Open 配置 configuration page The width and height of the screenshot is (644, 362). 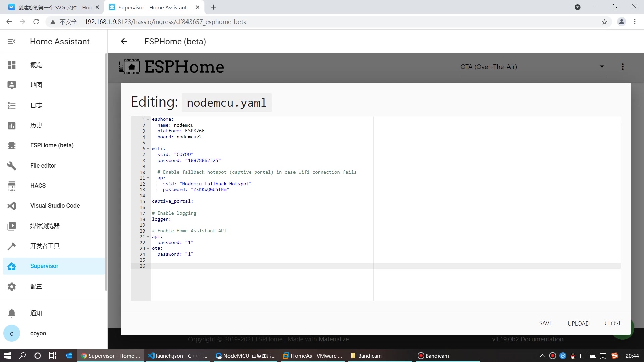[54, 286]
